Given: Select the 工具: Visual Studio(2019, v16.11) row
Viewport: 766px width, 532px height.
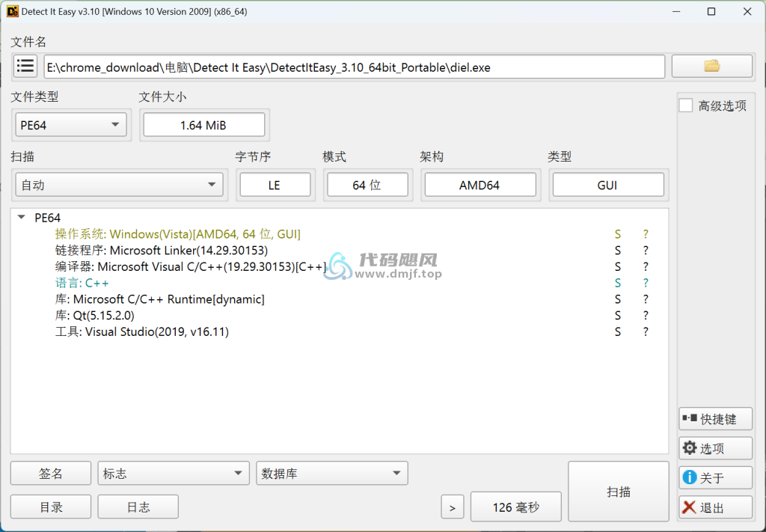Looking at the screenshot, I should click(340, 331).
